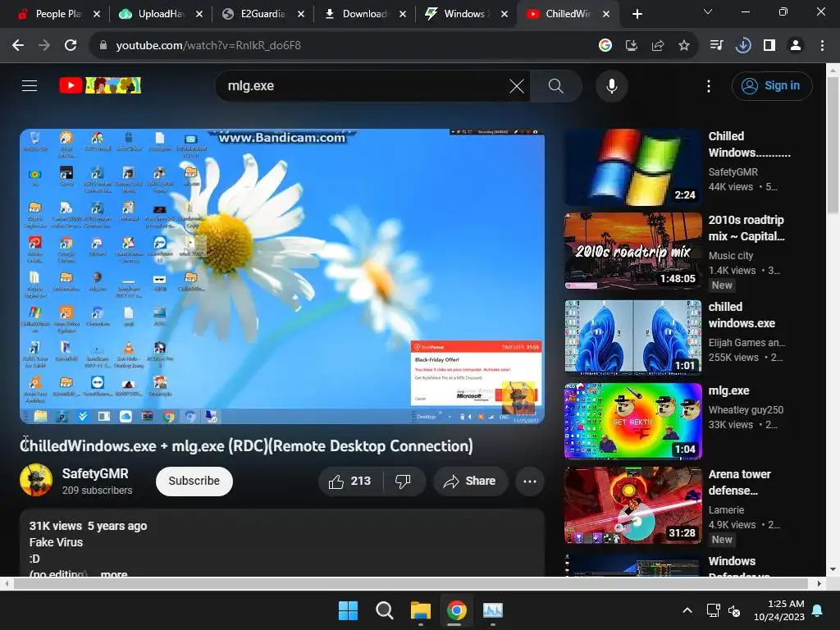Open the Windows Start button
This screenshot has width=840, height=630.
coord(348,610)
